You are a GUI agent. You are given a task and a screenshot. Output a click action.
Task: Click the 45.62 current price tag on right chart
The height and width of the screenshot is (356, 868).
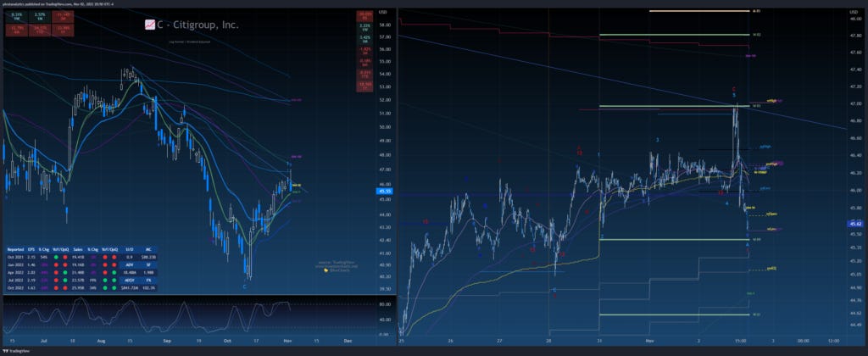[x=854, y=224]
